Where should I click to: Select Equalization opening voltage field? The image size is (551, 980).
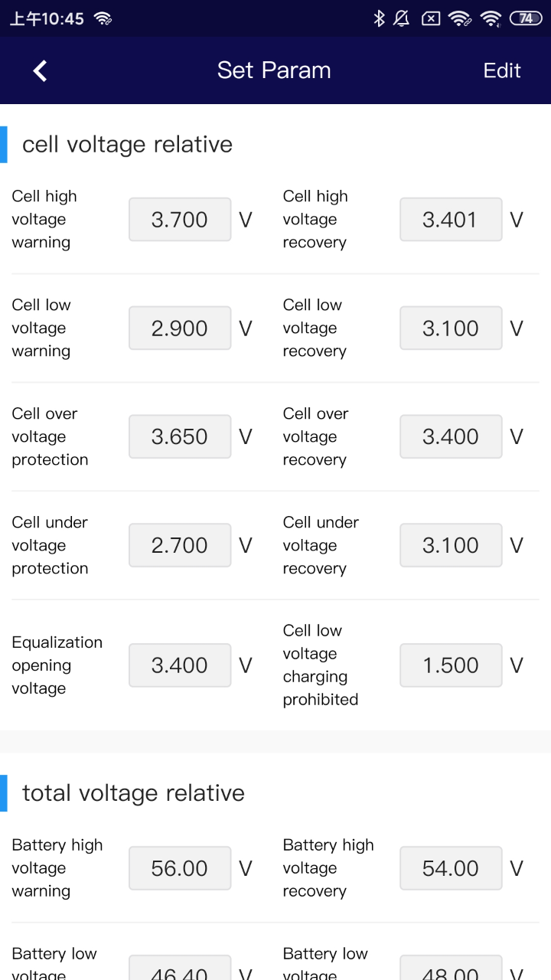180,665
